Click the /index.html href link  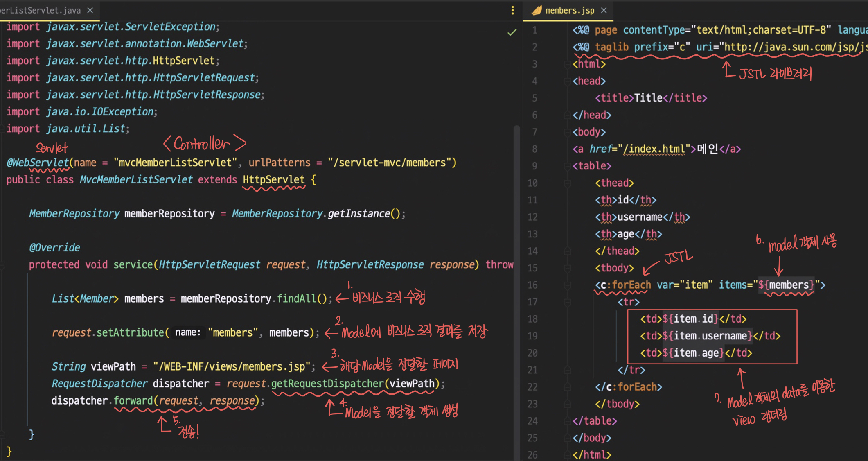[654, 149]
